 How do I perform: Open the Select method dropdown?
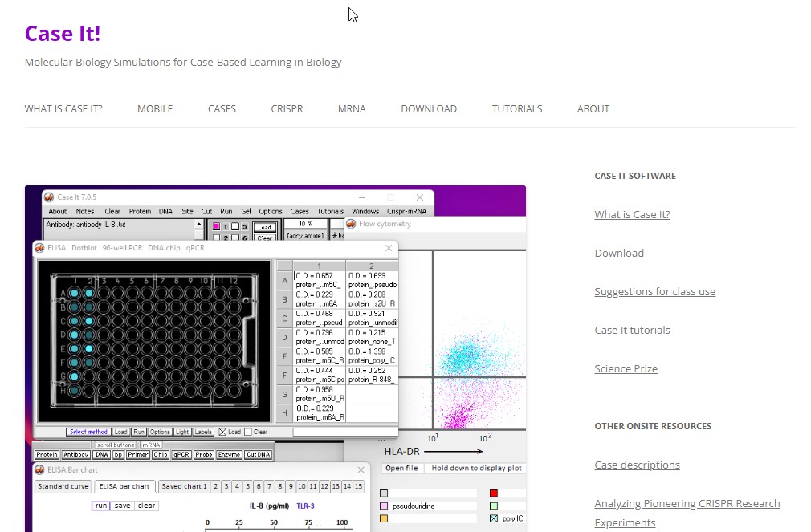coord(88,432)
